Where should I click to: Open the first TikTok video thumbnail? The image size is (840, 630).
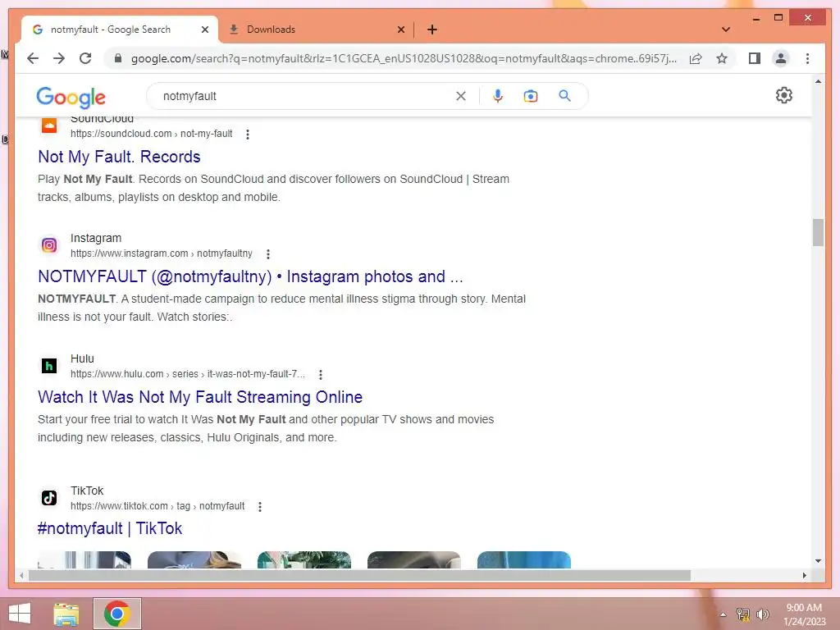point(84,559)
